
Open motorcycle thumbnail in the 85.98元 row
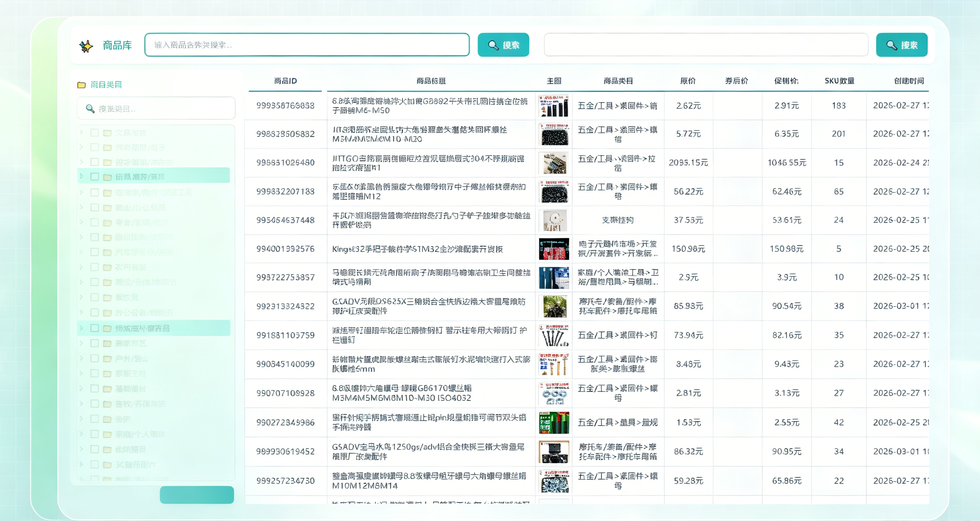(x=554, y=306)
